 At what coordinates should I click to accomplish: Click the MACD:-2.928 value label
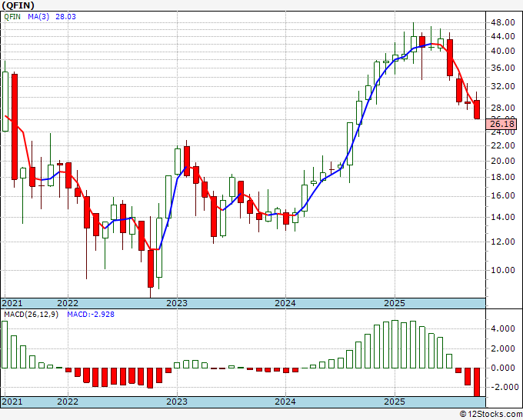(91, 315)
